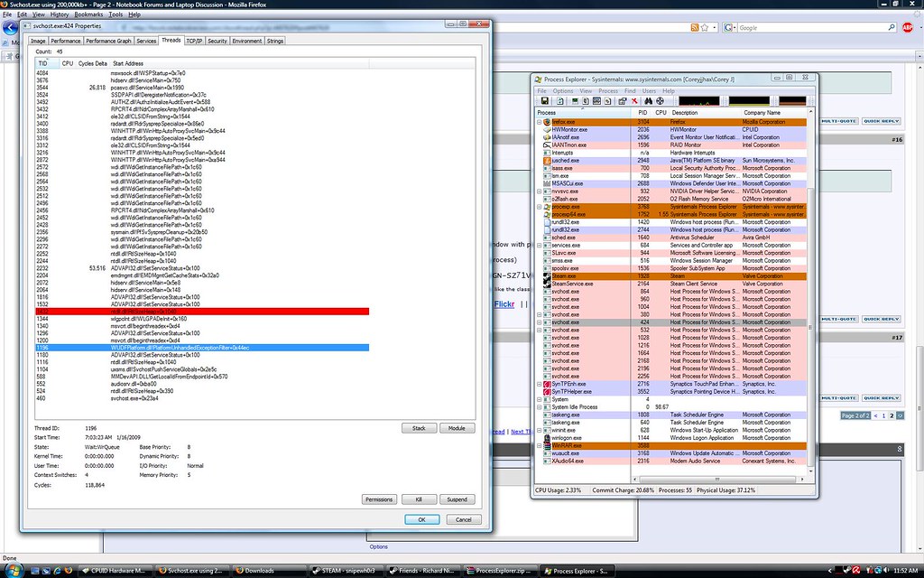Go to page 1 in forum pagination
924x578 pixels.
(883, 415)
